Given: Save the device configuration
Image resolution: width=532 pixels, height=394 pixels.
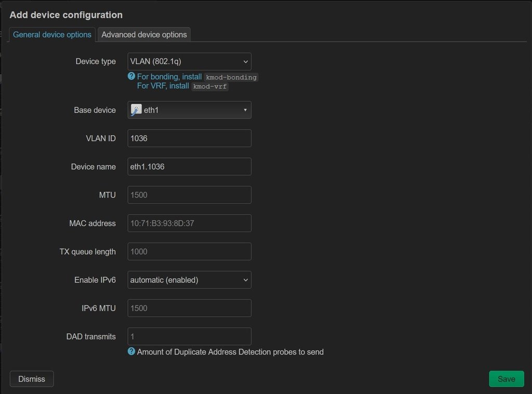Looking at the screenshot, I should pyautogui.click(x=506, y=379).
